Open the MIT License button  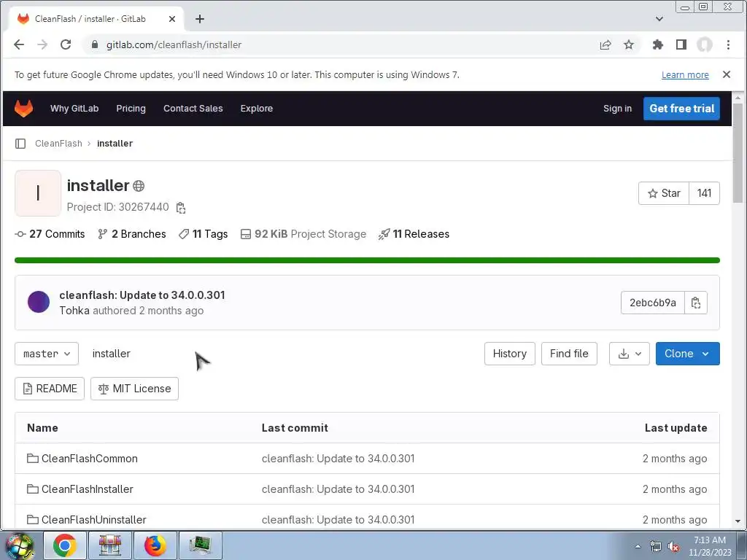click(134, 389)
